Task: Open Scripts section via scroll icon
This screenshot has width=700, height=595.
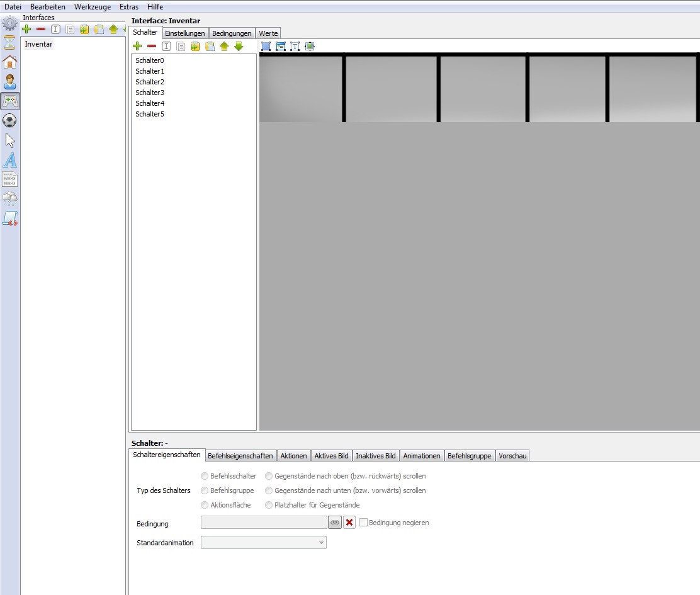Action: pyautogui.click(x=10, y=218)
